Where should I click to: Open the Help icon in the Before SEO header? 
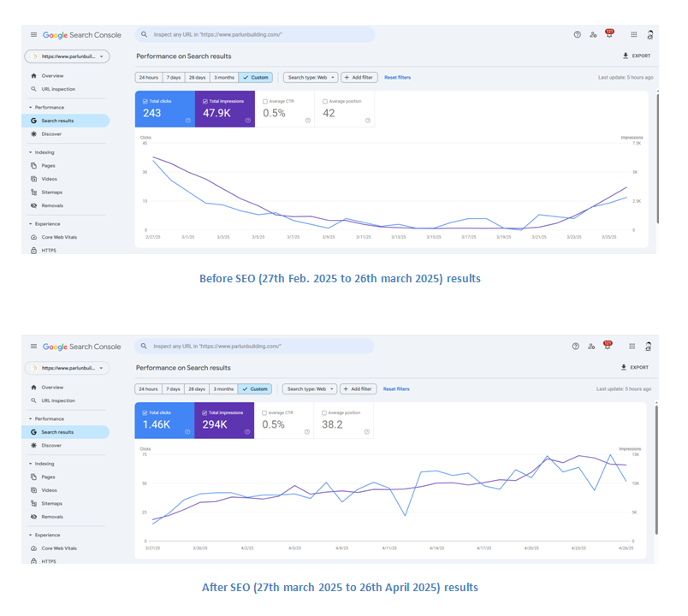[x=578, y=35]
